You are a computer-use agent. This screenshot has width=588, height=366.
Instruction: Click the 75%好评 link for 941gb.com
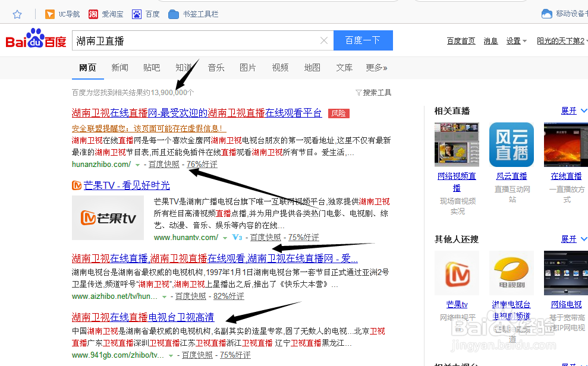pyautogui.click(x=235, y=355)
